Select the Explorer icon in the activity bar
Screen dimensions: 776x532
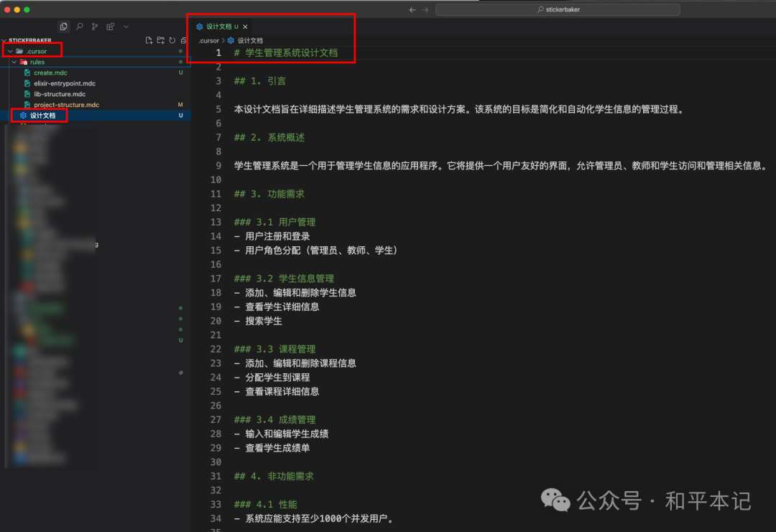(63, 26)
